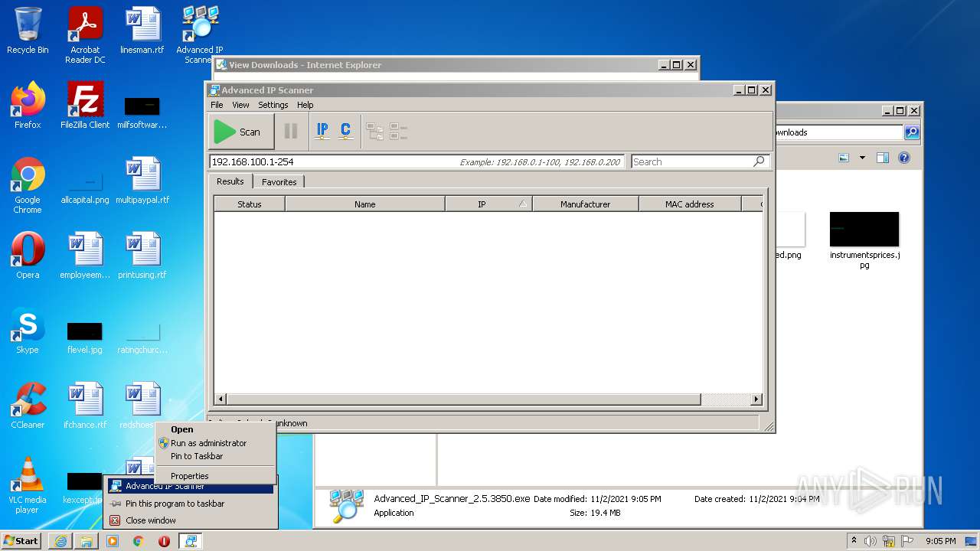Select Google Chrome desktop shortcut
The image size is (980, 551).
click(28, 186)
